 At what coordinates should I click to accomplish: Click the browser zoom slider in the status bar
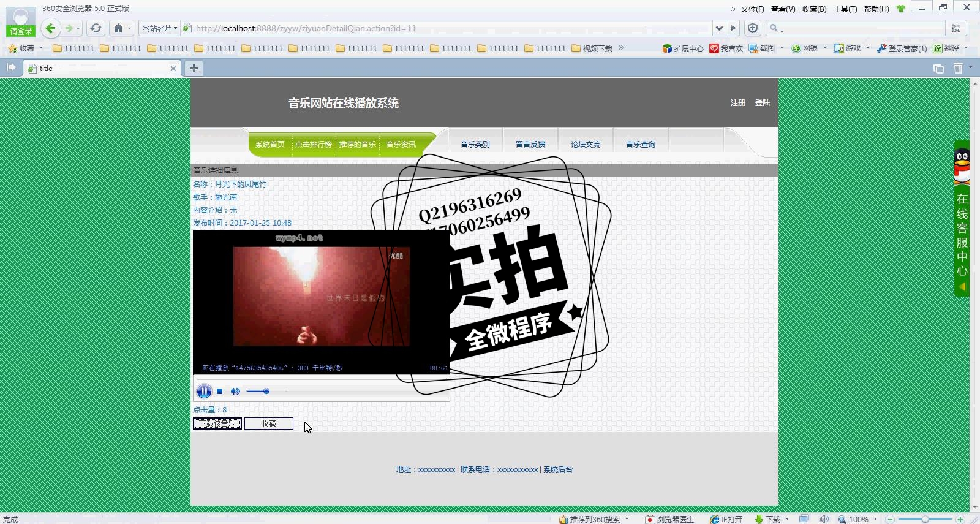[925, 519]
